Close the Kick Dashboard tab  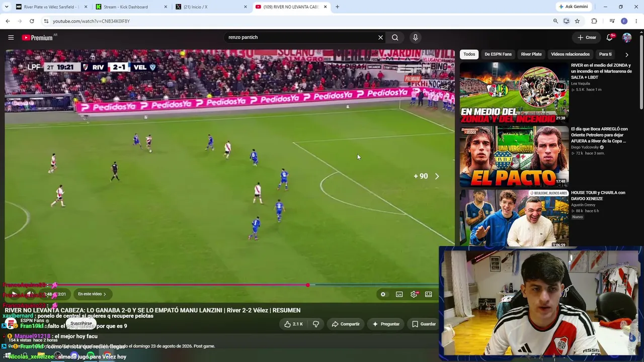click(166, 7)
